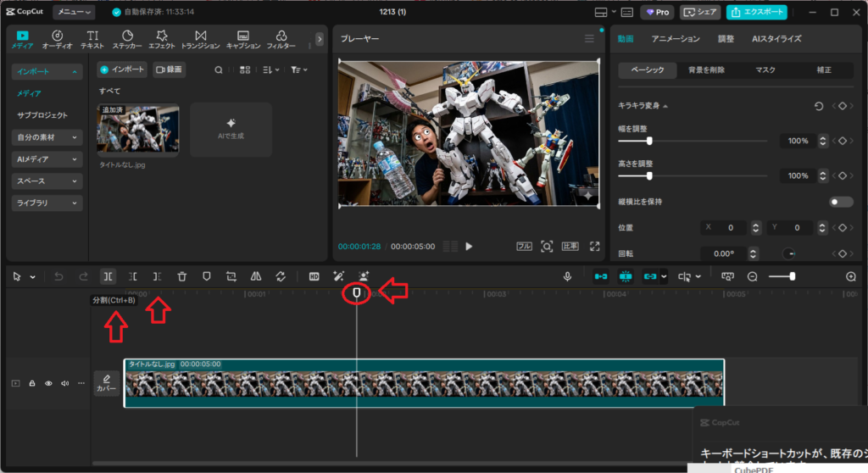Click the player fullscreen icon
The width and height of the screenshot is (868, 473).
point(594,247)
